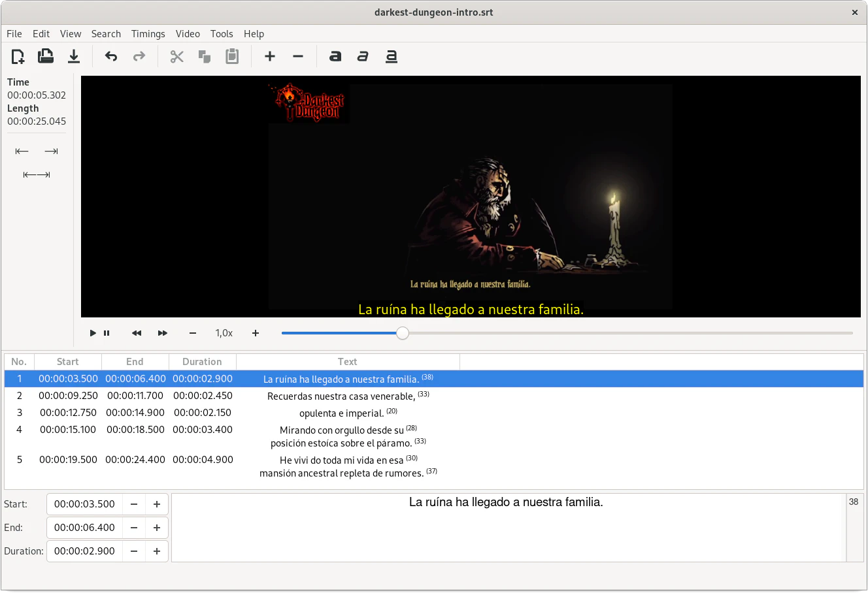Increase the playback speed with the plus button
The image size is (868, 593).
tap(255, 333)
